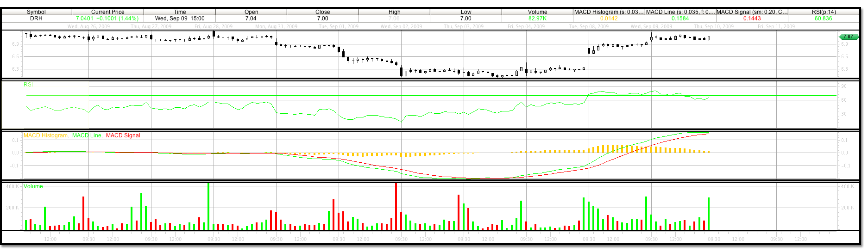Viewport: 868px width, 252px height.
Task: Select the RSI(p:14) column header
Action: point(824,12)
